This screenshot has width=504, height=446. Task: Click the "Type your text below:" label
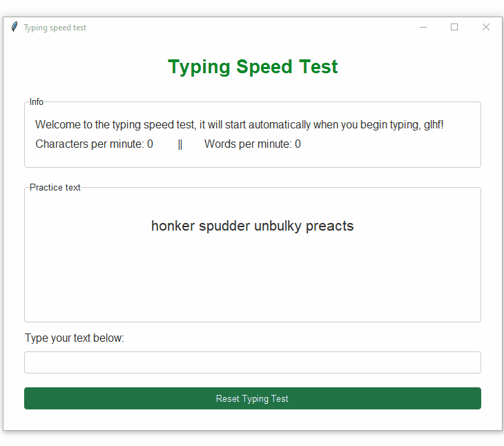(x=75, y=338)
